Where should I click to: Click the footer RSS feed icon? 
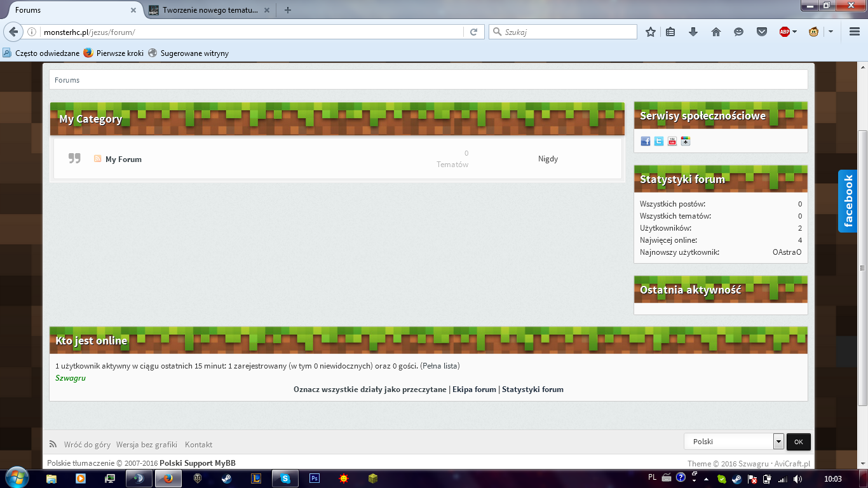(53, 444)
